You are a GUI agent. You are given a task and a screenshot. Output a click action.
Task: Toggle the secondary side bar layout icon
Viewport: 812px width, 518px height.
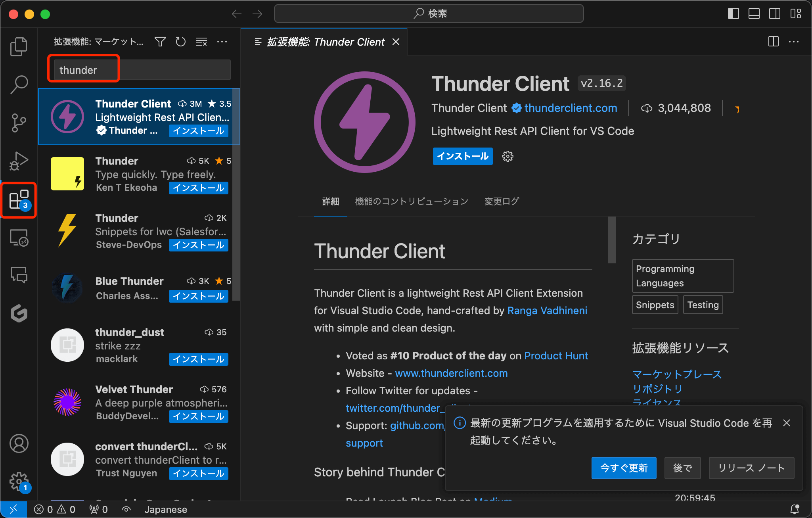tap(775, 14)
